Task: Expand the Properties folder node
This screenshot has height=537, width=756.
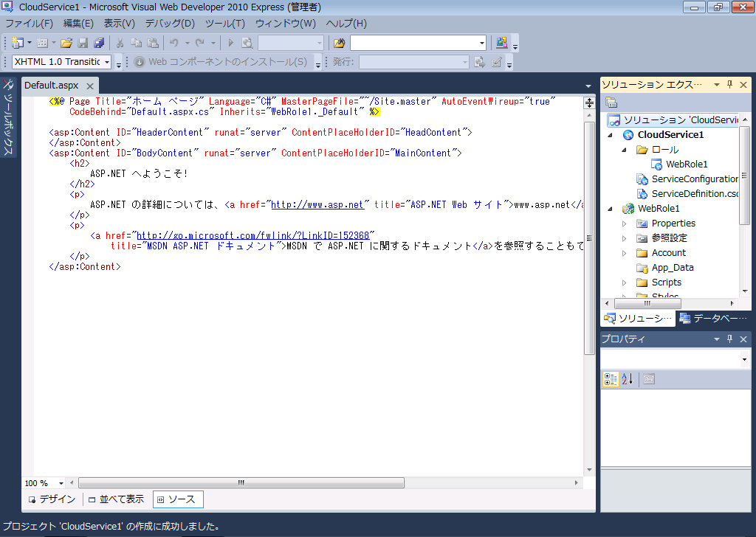Action: 625,224
